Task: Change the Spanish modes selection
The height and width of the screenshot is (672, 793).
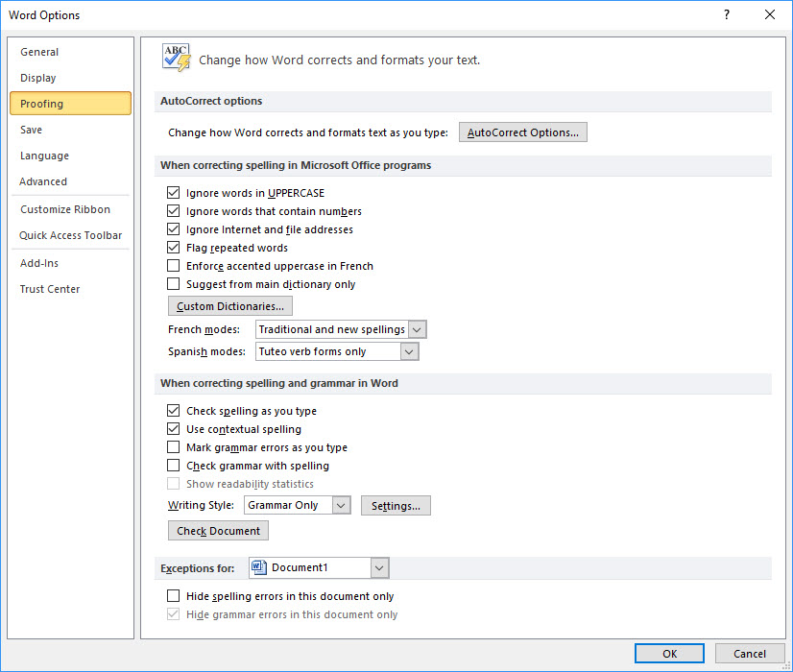Action: [409, 351]
